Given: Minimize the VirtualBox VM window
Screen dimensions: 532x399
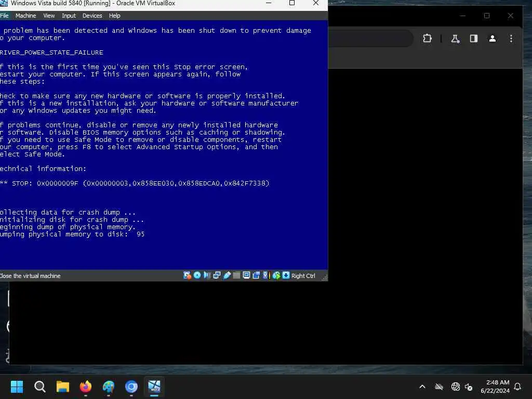Looking at the screenshot, I should (x=269, y=3).
